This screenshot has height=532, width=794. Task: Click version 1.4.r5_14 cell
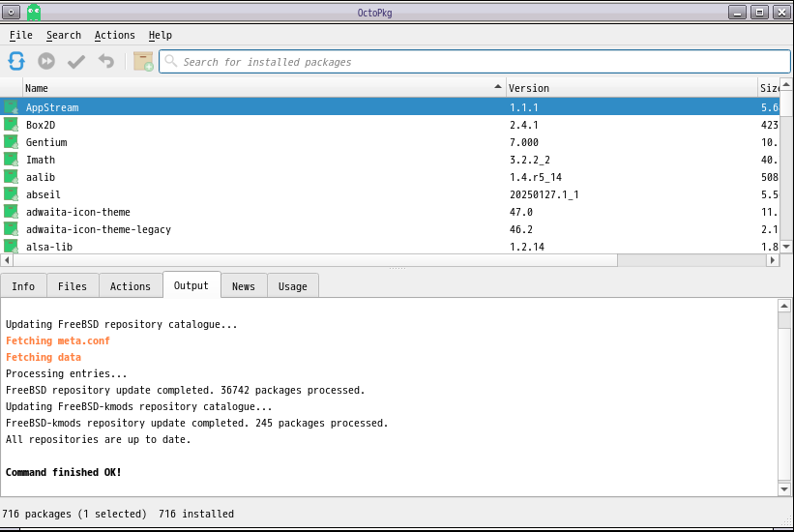coord(535,177)
